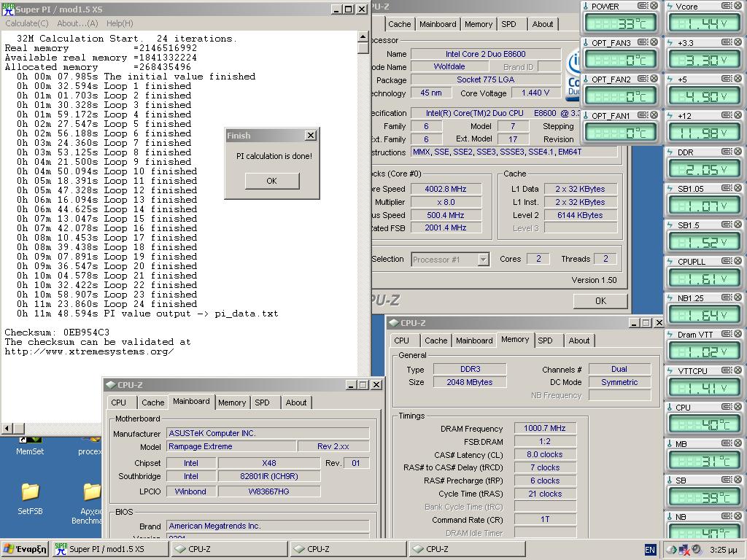Click OK in the CPU-Z processor window
The width and height of the screenshot is (747, 560).
pos(600,301)
